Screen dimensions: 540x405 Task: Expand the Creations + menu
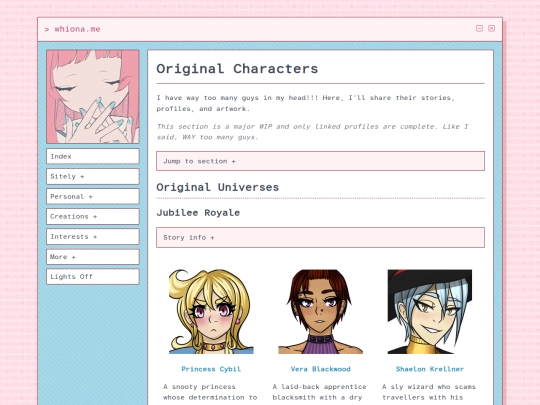[x=93, y=216]
